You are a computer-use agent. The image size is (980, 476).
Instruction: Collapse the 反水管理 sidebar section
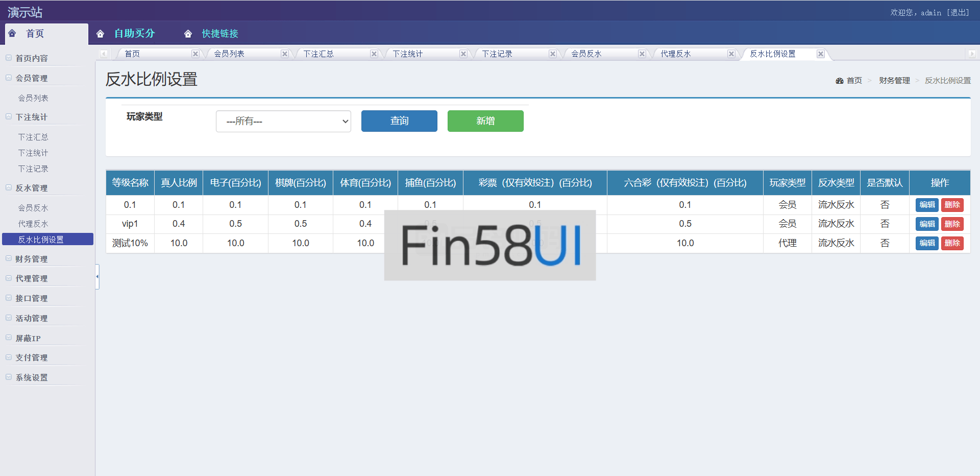pyautogui.click(x=31, y=188)
